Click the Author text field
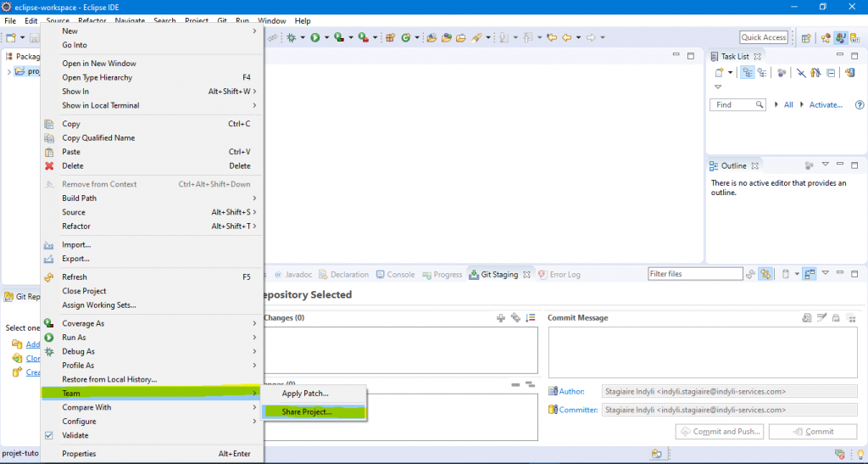The image size is (868, 464). coord(729,391)
